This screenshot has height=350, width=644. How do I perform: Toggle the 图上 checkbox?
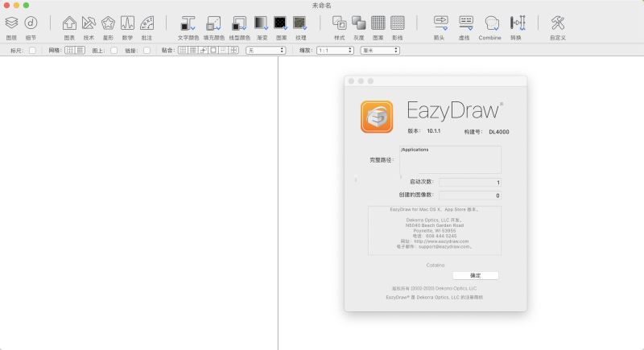114,51
